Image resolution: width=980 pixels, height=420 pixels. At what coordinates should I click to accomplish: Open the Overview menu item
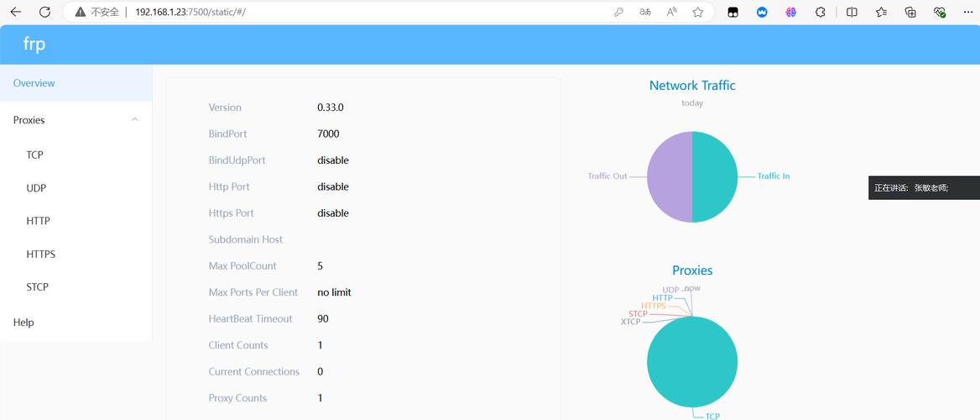pyautogui.click(x=76, y=83)
